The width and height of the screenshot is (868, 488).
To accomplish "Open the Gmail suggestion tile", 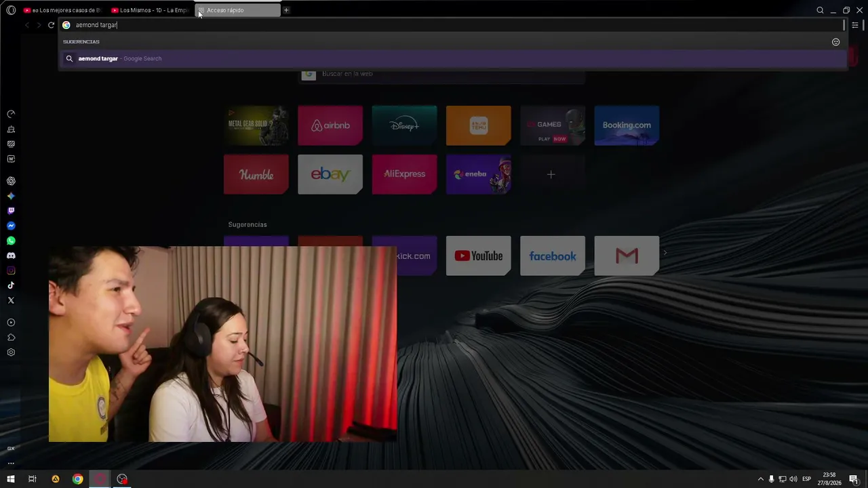I will point(627,256).
